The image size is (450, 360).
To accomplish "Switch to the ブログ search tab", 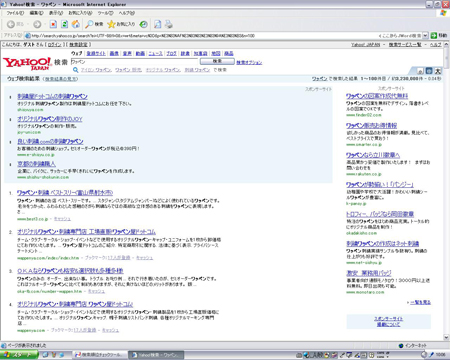I will (x=172, y=53).
